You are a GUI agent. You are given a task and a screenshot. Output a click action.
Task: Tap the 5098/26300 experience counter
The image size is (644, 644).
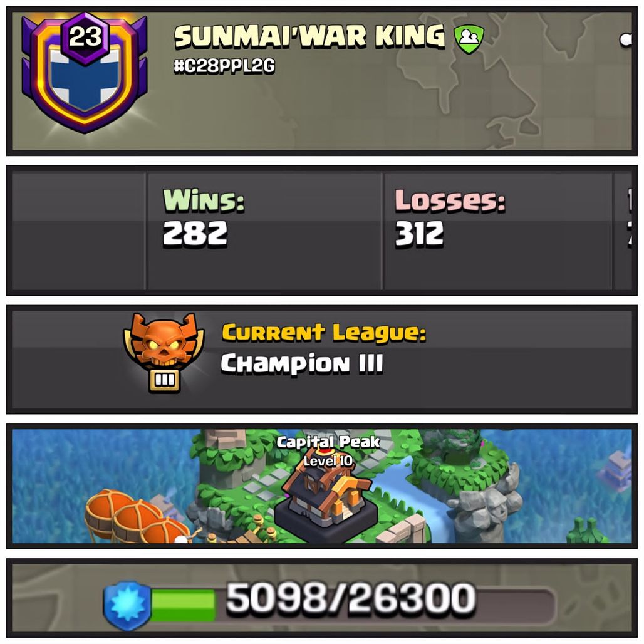coord(351,598)
